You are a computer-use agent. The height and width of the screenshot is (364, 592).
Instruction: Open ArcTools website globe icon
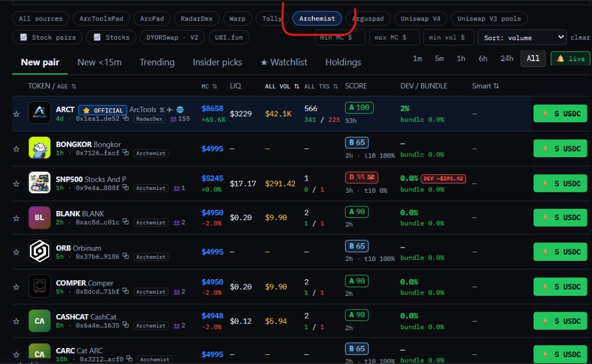180,110
